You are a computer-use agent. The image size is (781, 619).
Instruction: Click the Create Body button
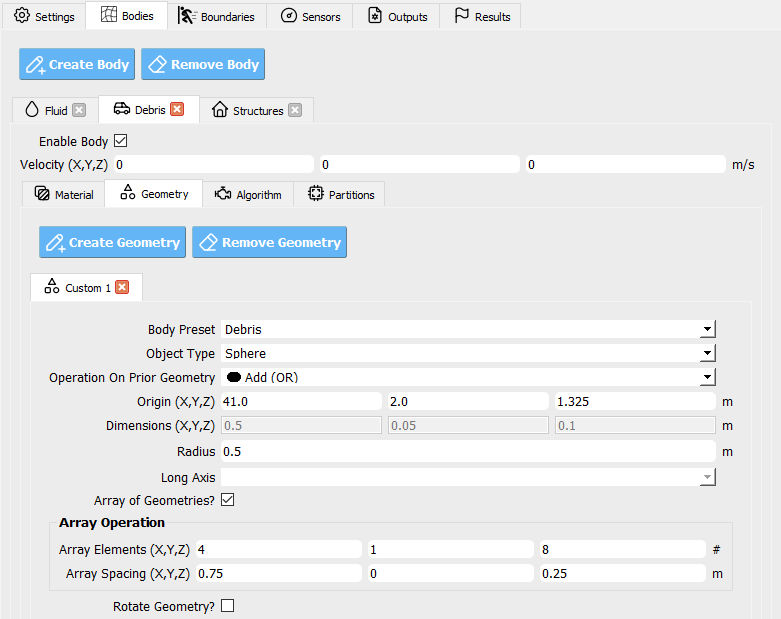point(77,64)
